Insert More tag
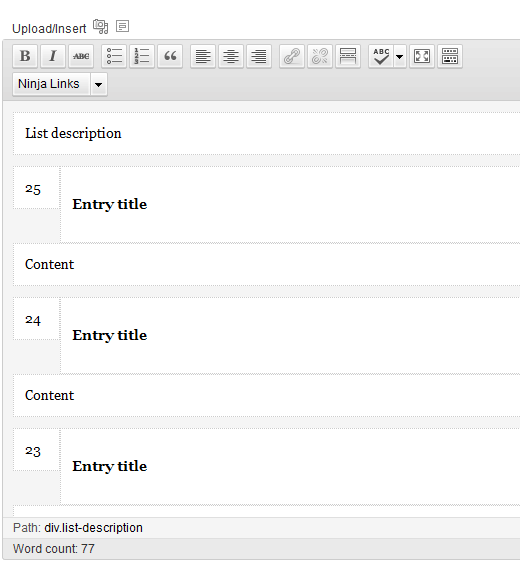The height and width of the screenshot is (563, 520). [348, 56]
